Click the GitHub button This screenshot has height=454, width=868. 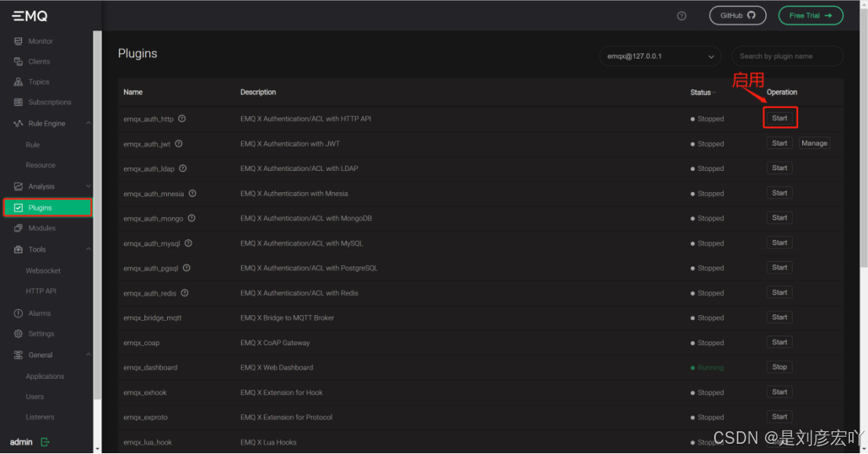[738, 16]
